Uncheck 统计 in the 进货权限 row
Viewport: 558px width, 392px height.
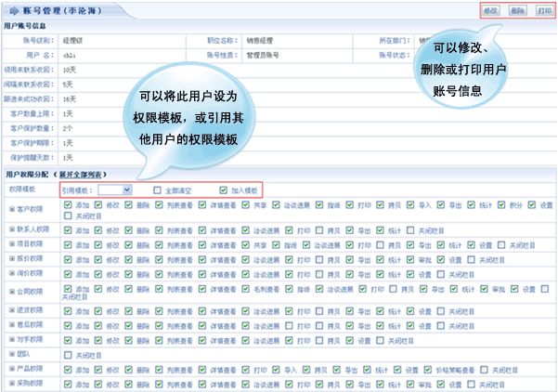click(380, 311)
